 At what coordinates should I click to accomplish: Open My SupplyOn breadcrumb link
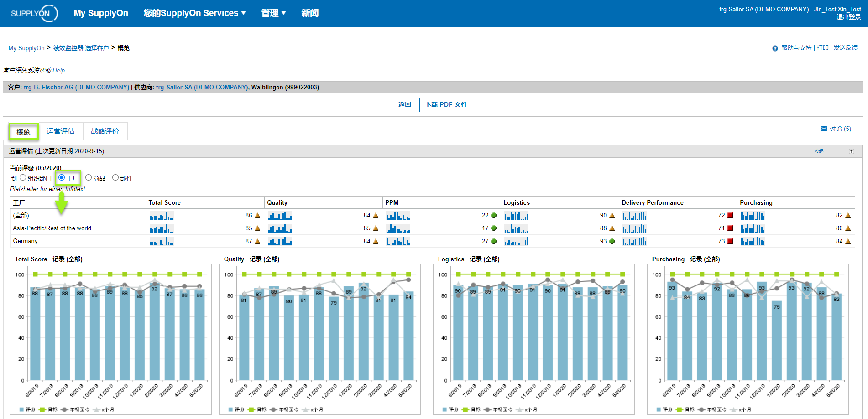click(26, 48)
